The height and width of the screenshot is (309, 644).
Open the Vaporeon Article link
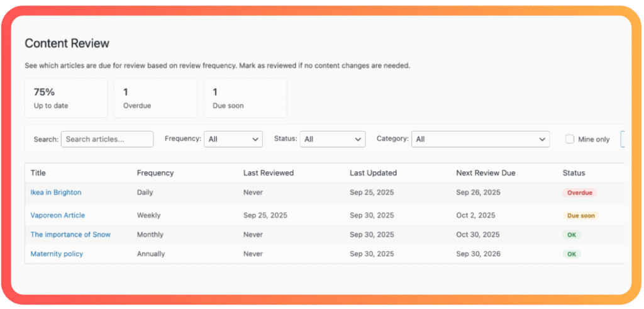pos(58,215)
